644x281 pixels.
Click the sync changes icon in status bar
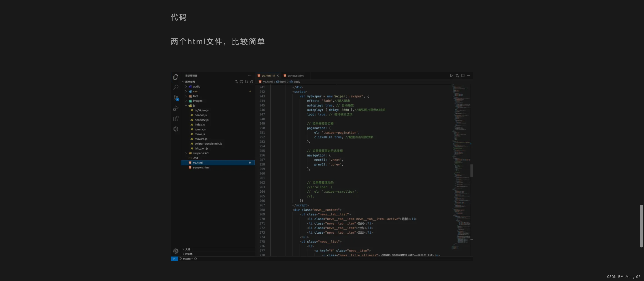coord(195,259)
